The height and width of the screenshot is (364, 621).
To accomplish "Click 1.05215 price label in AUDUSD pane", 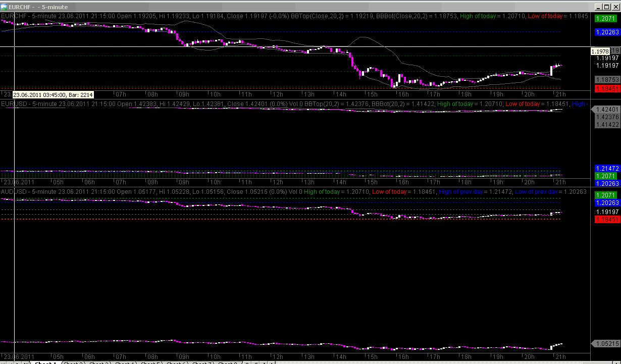I will [x=607, y=344].
